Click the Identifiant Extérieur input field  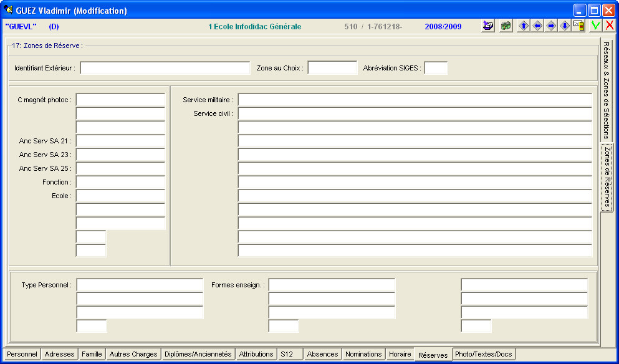165,68
